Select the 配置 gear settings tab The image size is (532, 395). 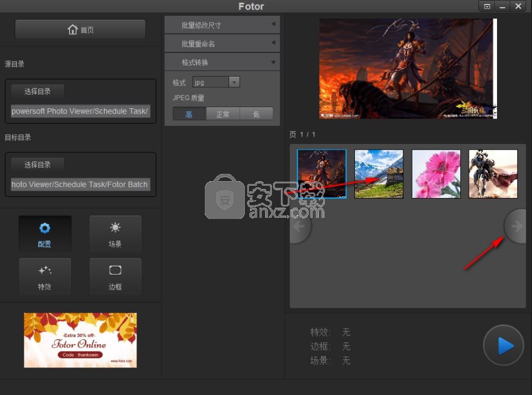point(45,234)
